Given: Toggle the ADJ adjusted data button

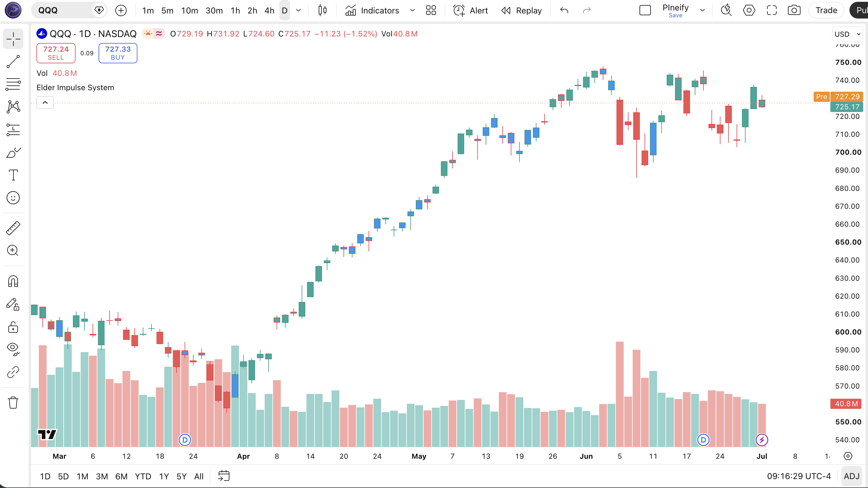Looking at the screenshot, I should [x=852, y=476].
